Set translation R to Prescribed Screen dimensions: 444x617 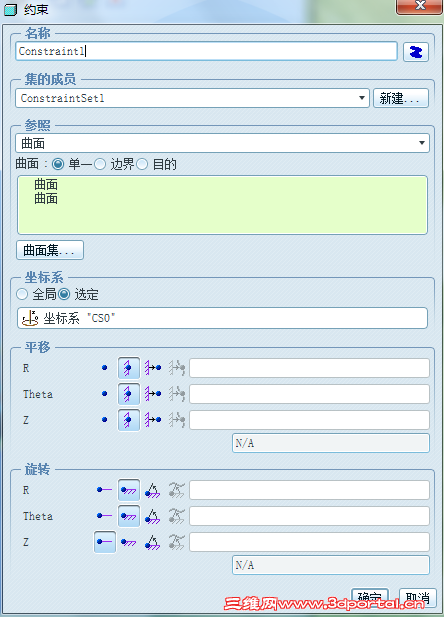[x=153, y=368]
